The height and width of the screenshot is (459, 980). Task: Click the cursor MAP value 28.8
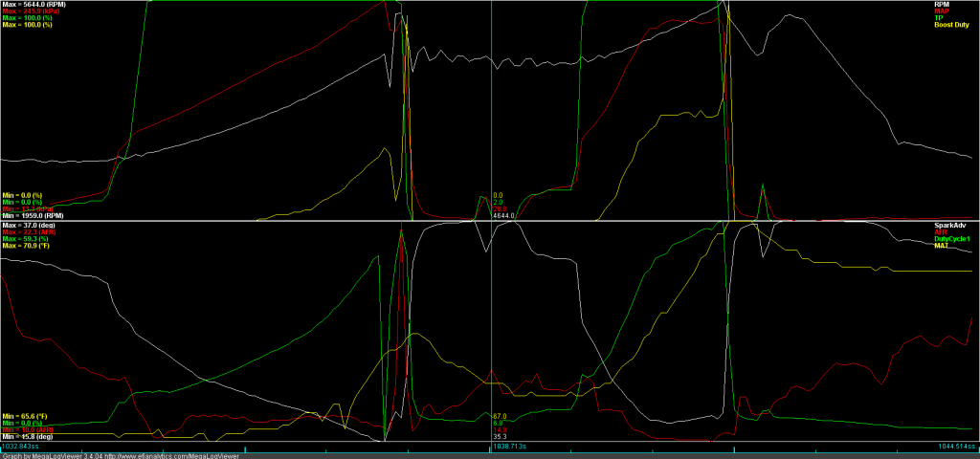[500, 208]
